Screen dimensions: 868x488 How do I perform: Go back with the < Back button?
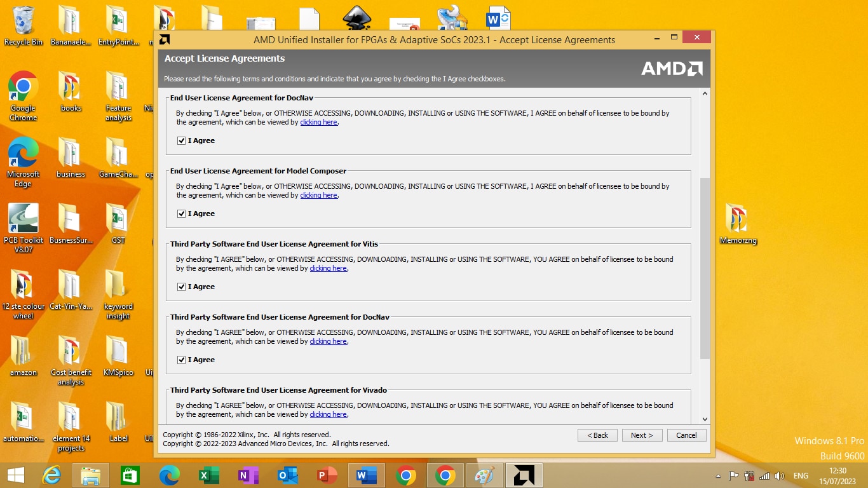tap(597, 435)
